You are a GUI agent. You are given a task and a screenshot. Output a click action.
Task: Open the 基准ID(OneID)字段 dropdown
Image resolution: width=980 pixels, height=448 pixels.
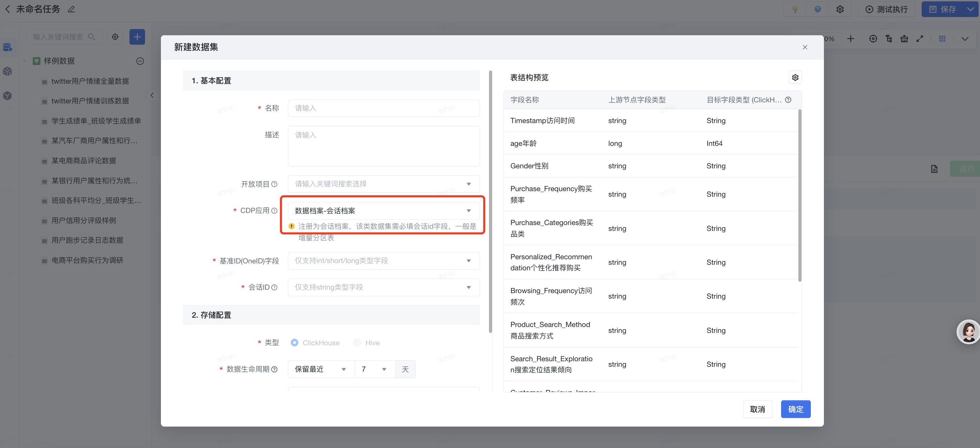[x=384, y=261]
